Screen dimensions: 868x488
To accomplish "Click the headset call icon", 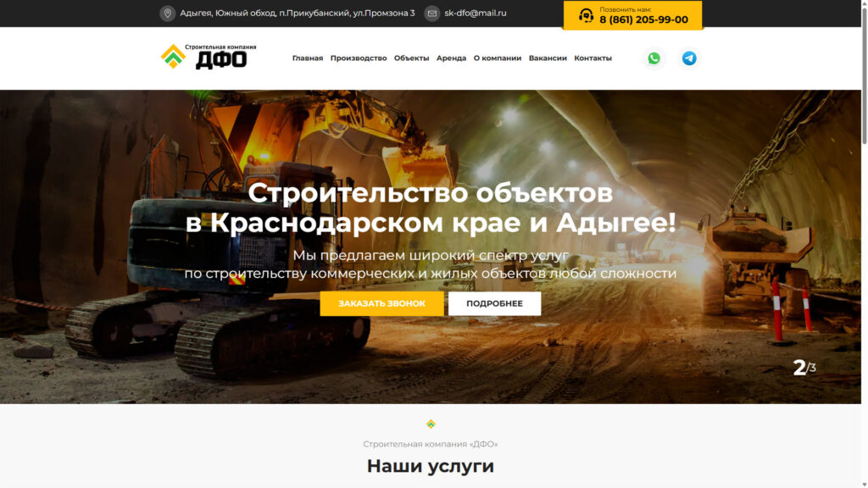I will pyautogui.click(x=586, y=15).
